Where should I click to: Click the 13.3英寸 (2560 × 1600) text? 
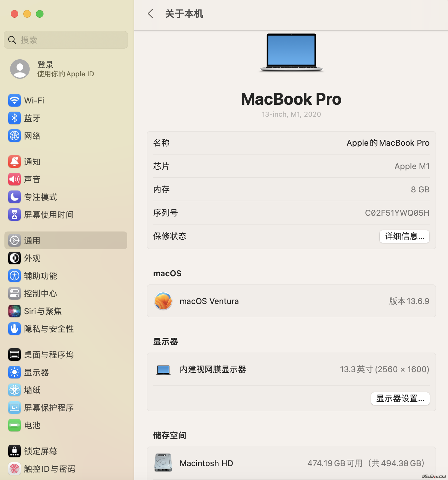click(x=384, y=369)
